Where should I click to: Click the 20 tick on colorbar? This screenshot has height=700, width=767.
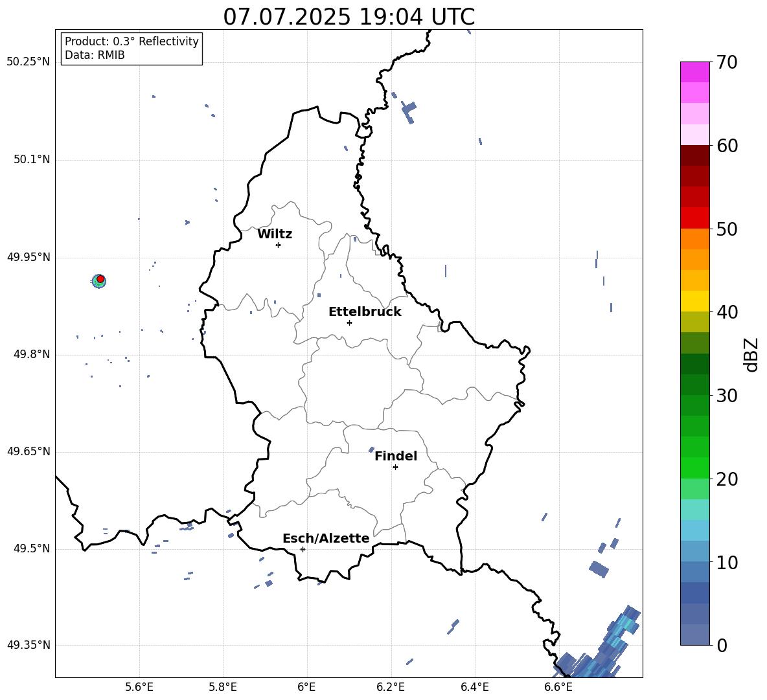click(x=727, y=479)
